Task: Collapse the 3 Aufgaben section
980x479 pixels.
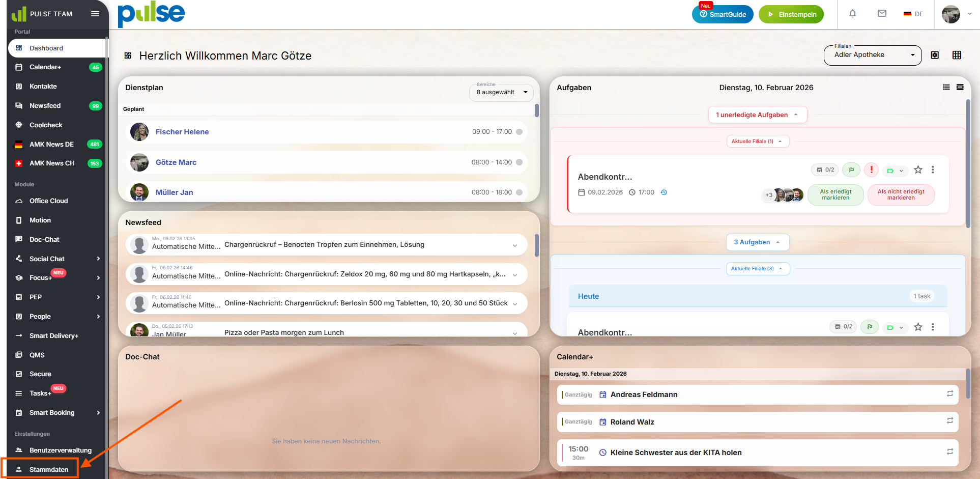Action: pyautogui.click(x=758, y=242)
